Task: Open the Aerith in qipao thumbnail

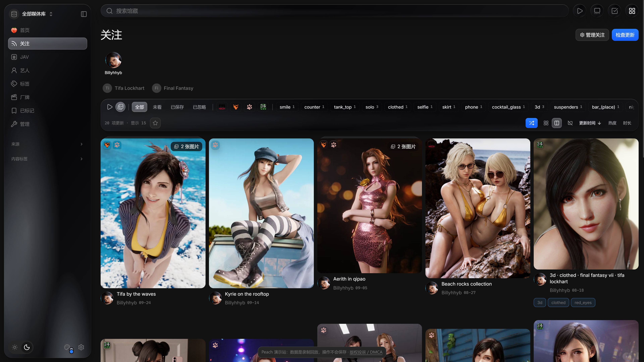Action: 369,206
